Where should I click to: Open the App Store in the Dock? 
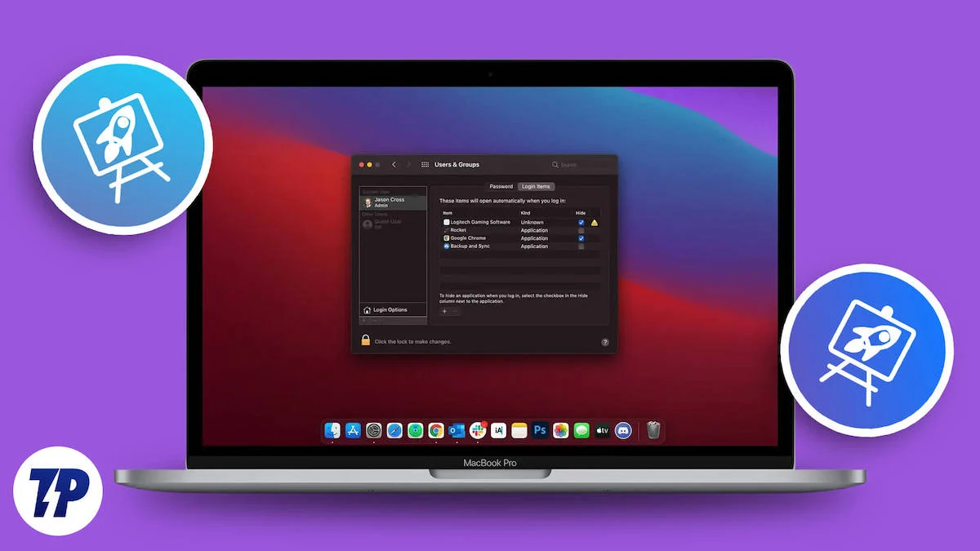354,430
